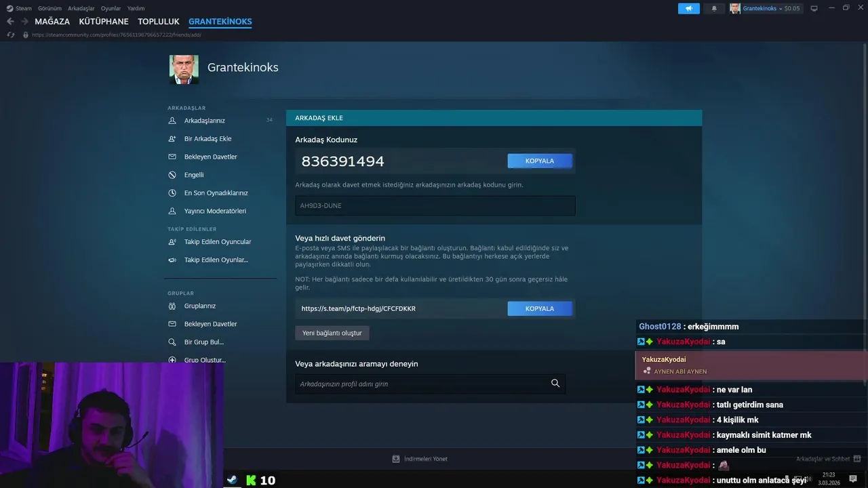The width and height of the screenshot is (868, 488).
Task: Open İndirmeleri Yönet downloads manager
Action: 425,459
